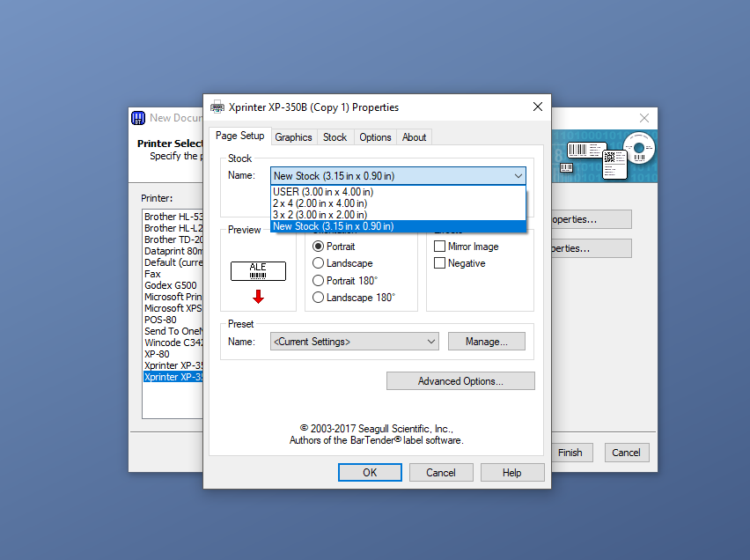Image resolution: width=750 pixels, height=560 pixels.
Task: Collapse the Stock Name dropdown
Action: [x=518, y=176]
